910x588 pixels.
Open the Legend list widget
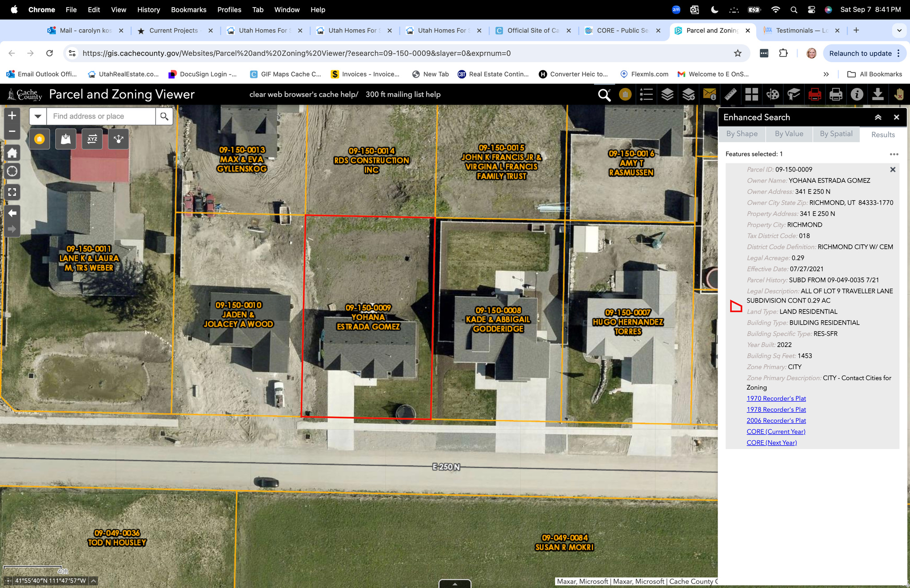[x=646, y=95]
